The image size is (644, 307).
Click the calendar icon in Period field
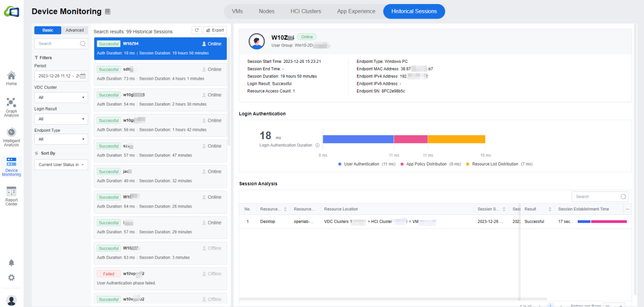pos(83,76)
